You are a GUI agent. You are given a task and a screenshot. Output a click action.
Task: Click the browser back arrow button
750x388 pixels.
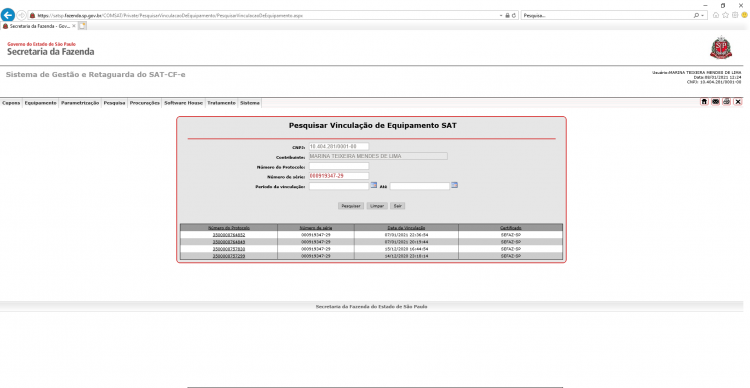pyautogui.click(x=8, y=15)
